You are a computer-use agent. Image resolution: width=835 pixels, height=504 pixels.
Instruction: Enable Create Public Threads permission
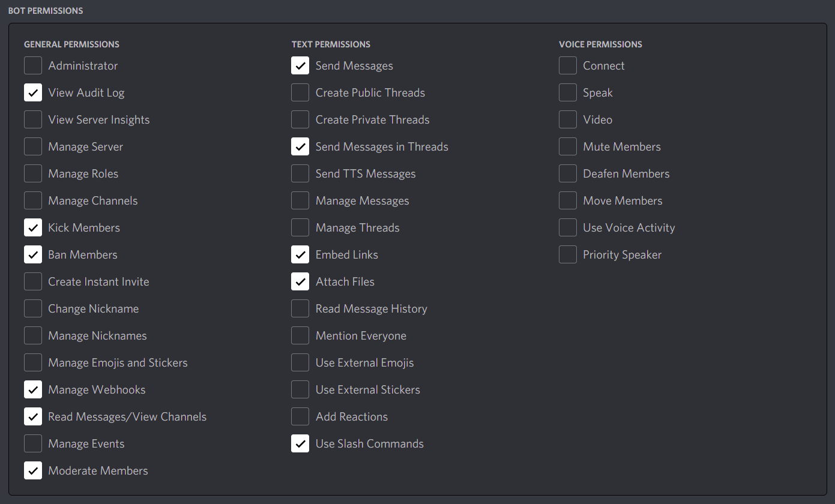click(300, 92)
